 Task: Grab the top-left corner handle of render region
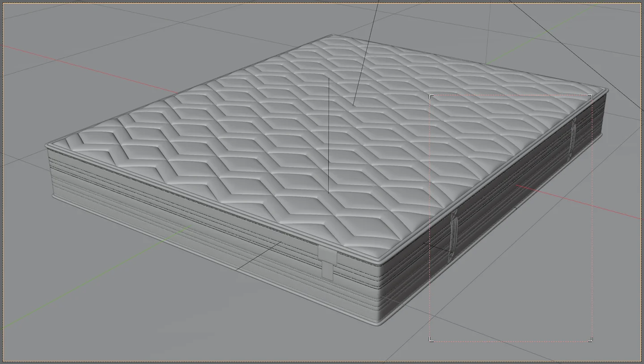click(431, 96)
